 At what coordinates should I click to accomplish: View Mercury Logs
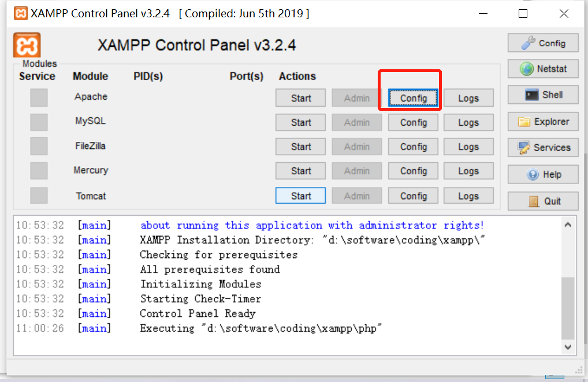[469, 171]
